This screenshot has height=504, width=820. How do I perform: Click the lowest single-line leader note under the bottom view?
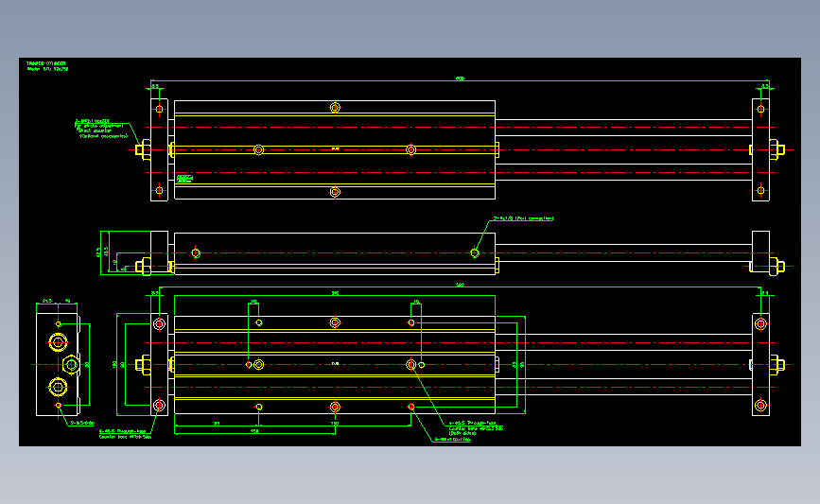[x=452, y=440]
